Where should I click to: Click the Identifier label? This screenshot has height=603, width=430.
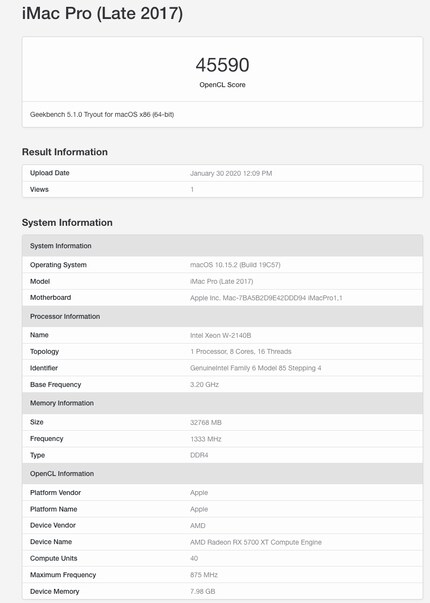click(x=44, y=368)
